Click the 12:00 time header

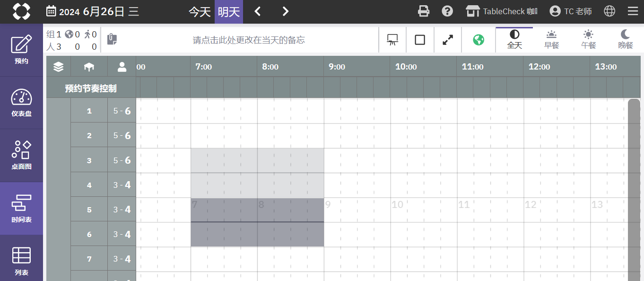click(x=540, y=67)
